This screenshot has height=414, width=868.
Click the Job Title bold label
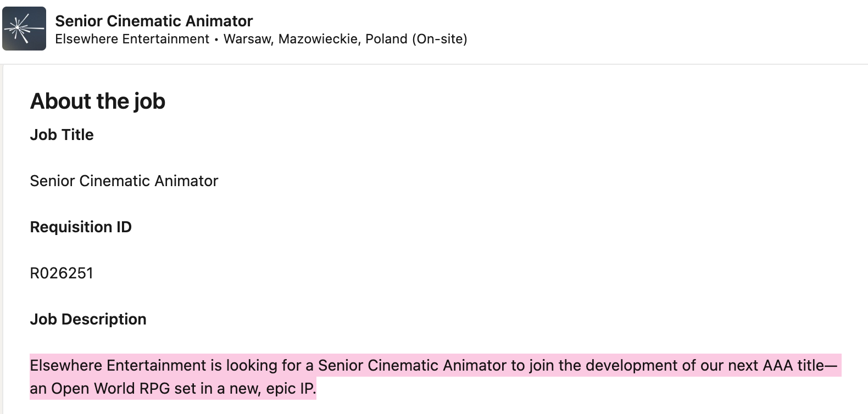coord(62,135)
